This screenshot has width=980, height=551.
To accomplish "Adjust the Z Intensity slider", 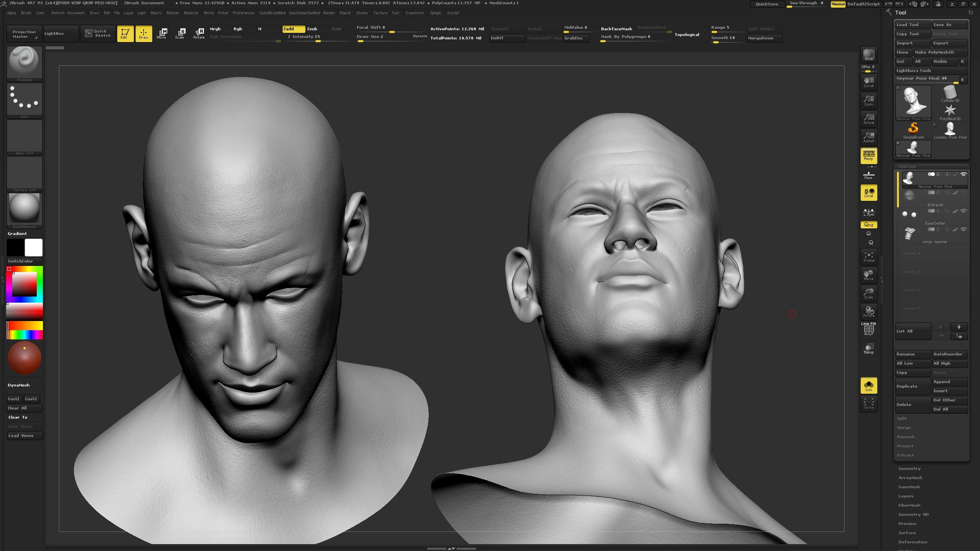I will pyautogui.click(x=317, y=37).
